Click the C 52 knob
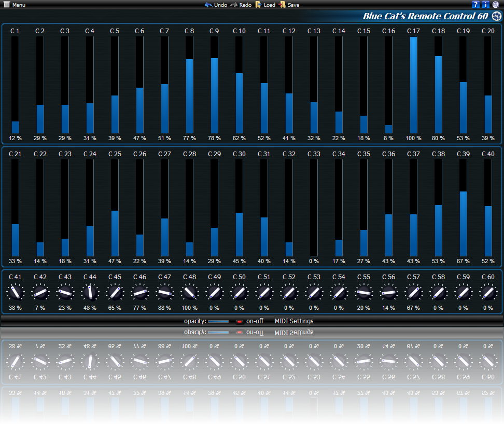Screen dimensions: 504x425 click(289, 293)
